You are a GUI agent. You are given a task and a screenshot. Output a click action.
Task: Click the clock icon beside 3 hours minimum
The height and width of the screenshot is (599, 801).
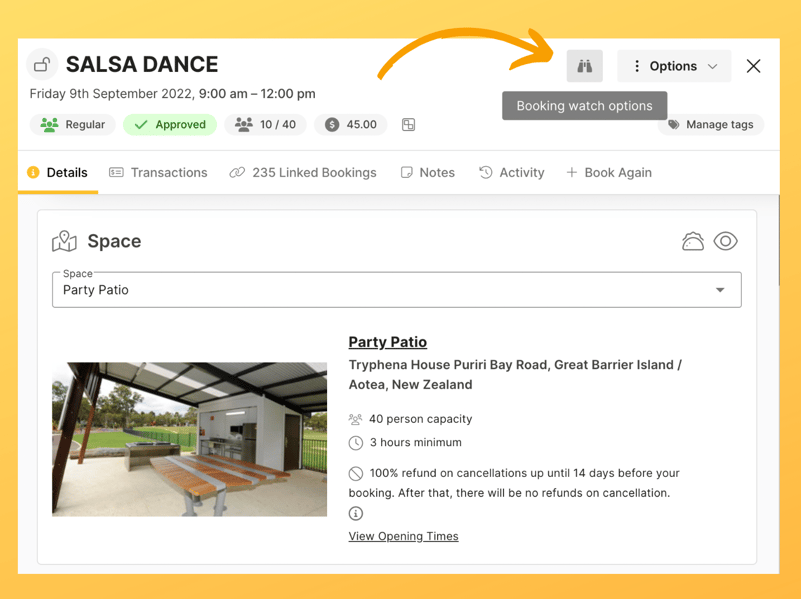[356, 443]
